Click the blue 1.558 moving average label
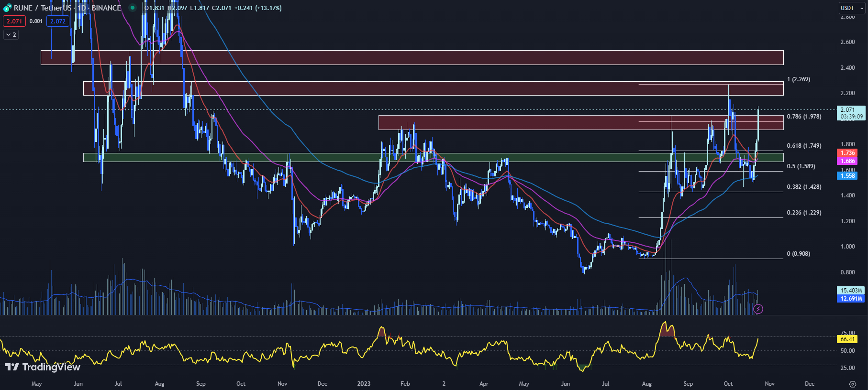868x390 pixels. (847, 176)
